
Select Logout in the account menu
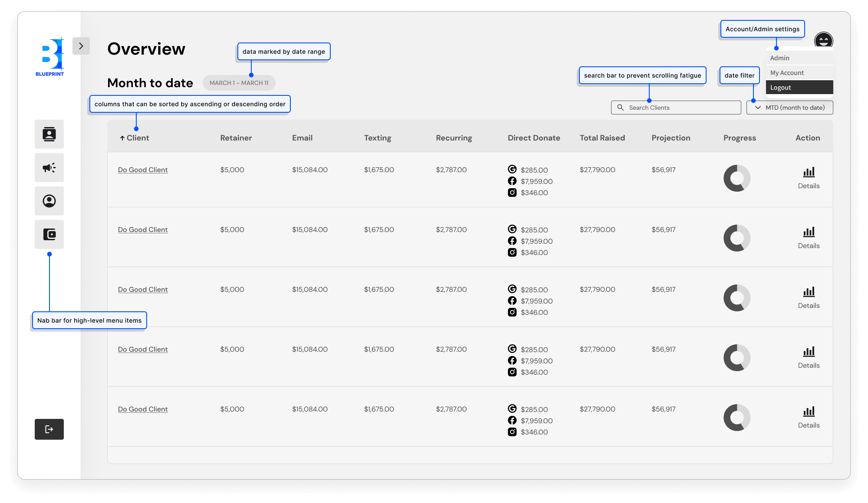[781, 88]
